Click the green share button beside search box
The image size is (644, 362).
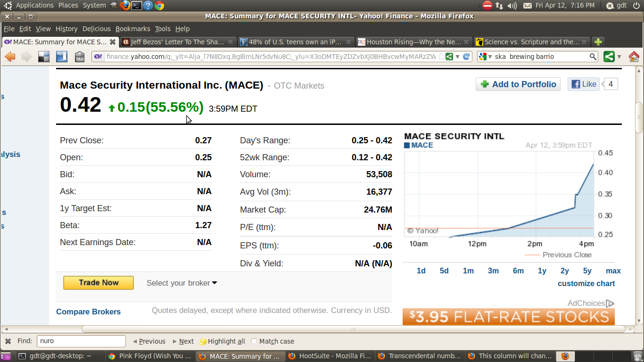[x=609, y=57]
